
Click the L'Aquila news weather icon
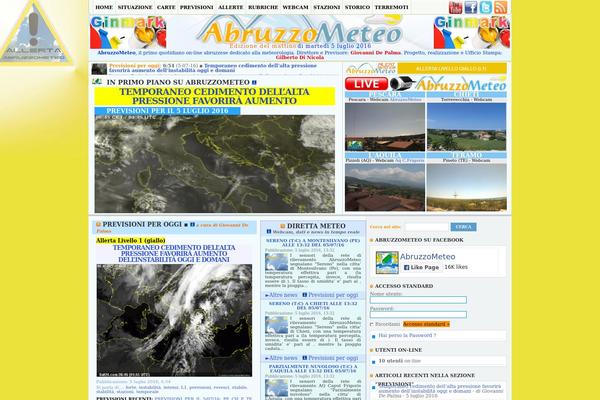276,388
